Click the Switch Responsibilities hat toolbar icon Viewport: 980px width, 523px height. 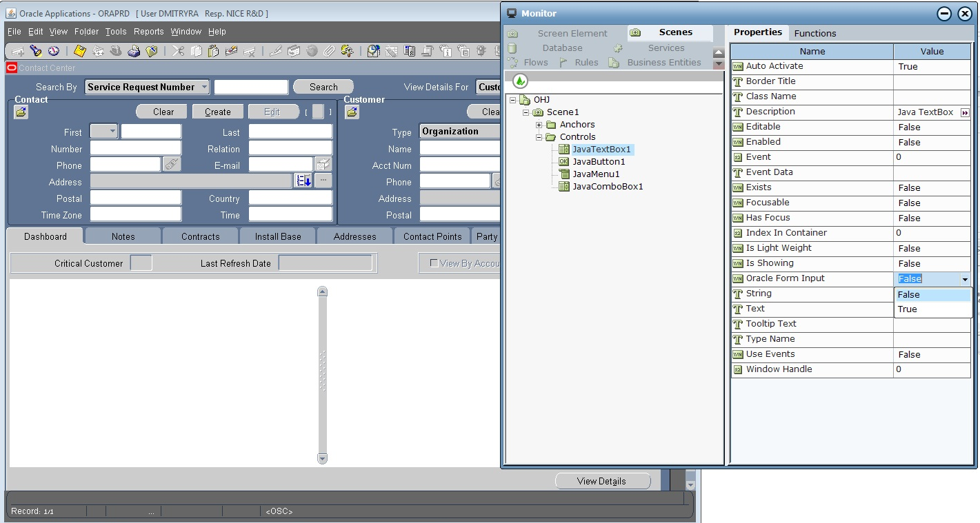point(116,51)
